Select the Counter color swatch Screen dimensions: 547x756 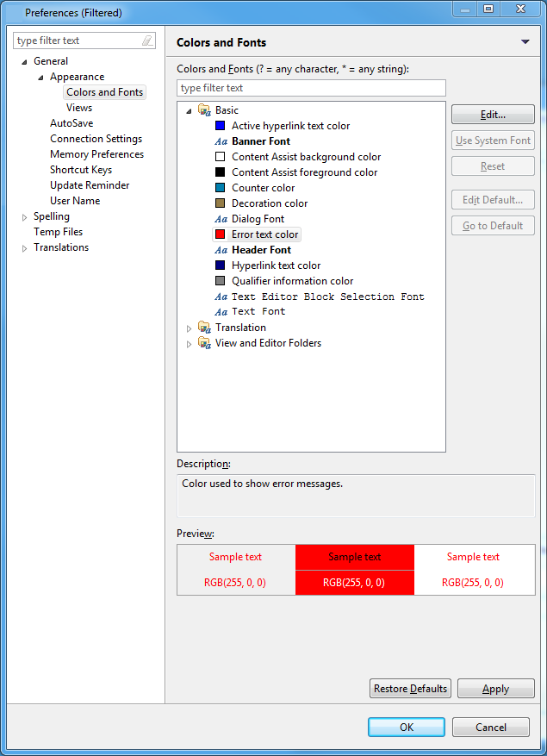[x=220, y=188]
